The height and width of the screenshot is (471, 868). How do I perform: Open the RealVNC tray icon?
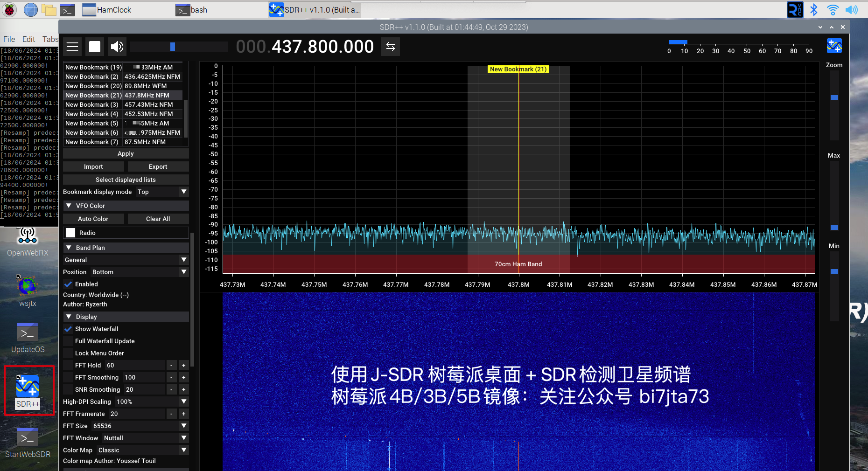(x=795, y=9)
